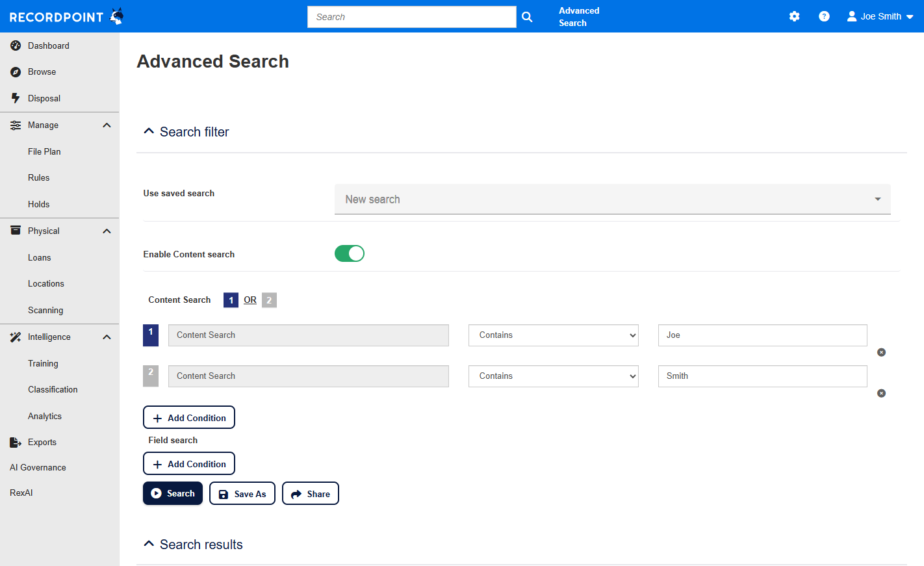The image size is (924, 566).
Task: Delete the Smith condition row
Action: click(x=881, y=393)
